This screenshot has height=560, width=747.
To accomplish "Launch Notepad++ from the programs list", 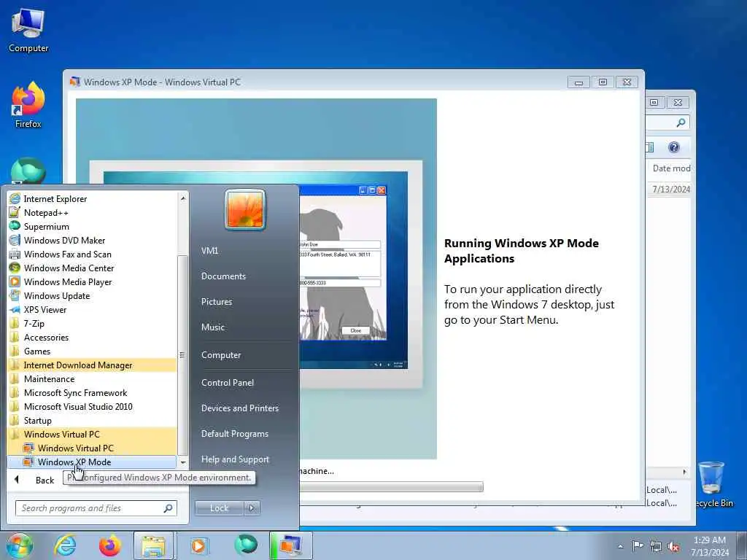I will 46,212.
